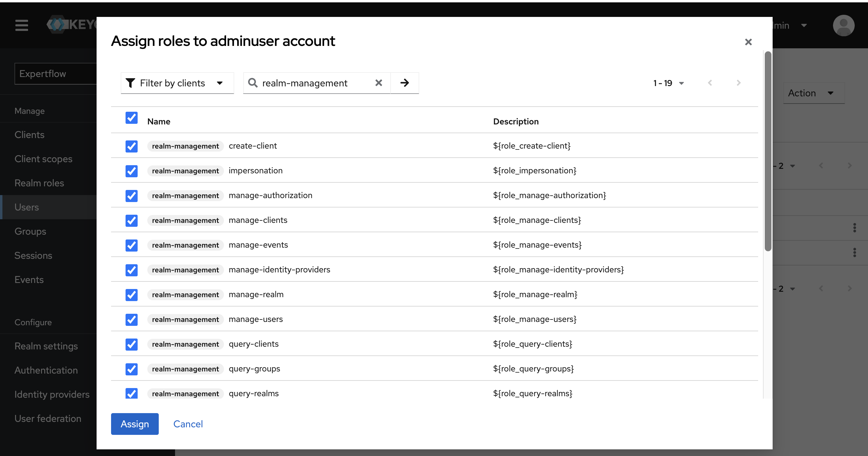Go to the Realm roles section
The image size is (868, 456).
click(x=39, y=183)
